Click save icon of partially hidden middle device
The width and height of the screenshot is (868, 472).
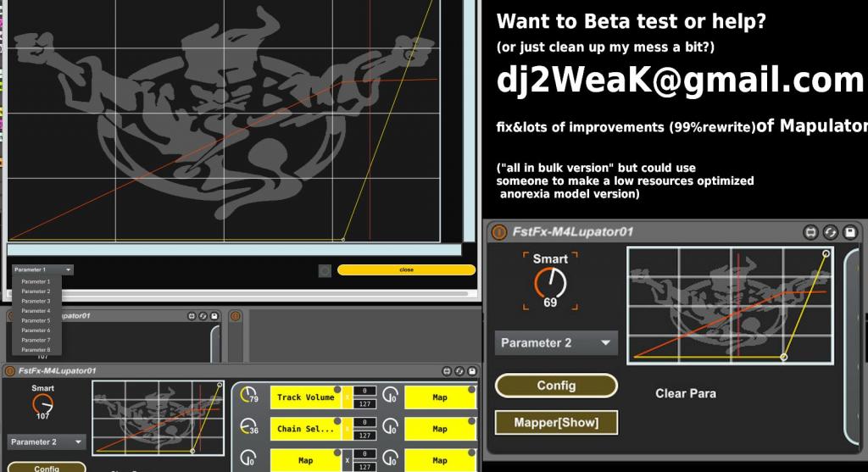point(214,316)
